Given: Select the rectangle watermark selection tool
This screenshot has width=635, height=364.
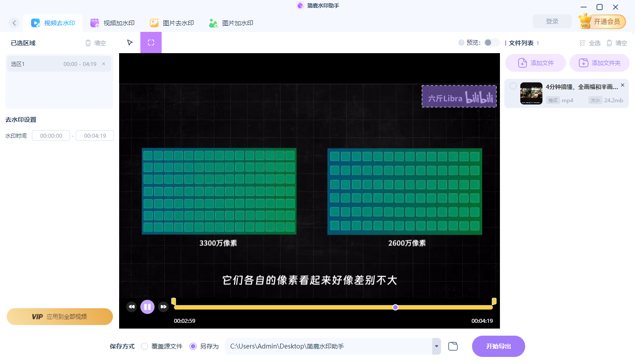Looking at the screenshot, I should [x=151, y=42].
